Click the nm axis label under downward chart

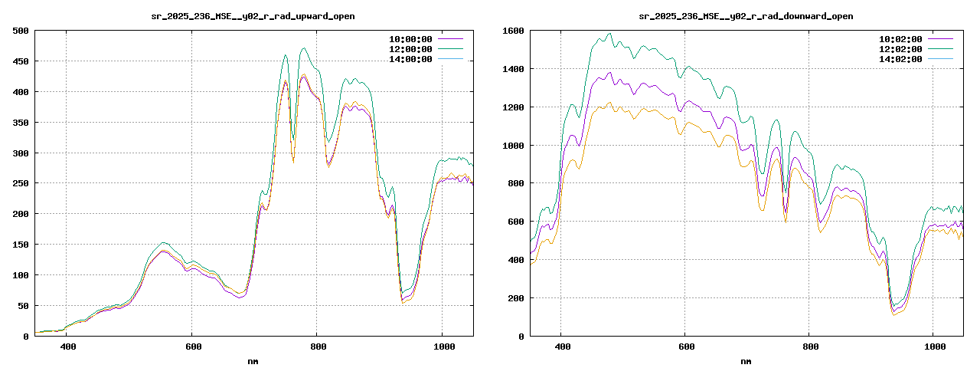tap(746, 360)
